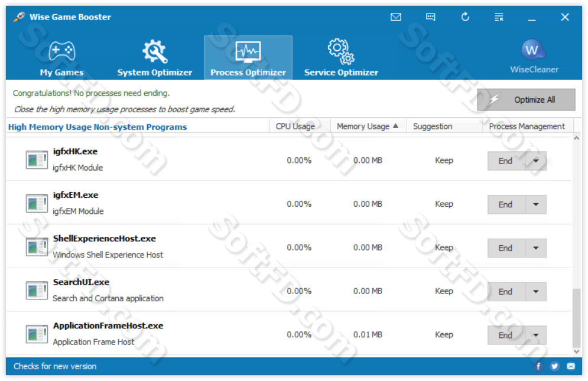Sort by the CPU Usage column header

click(x=300, y=126)
